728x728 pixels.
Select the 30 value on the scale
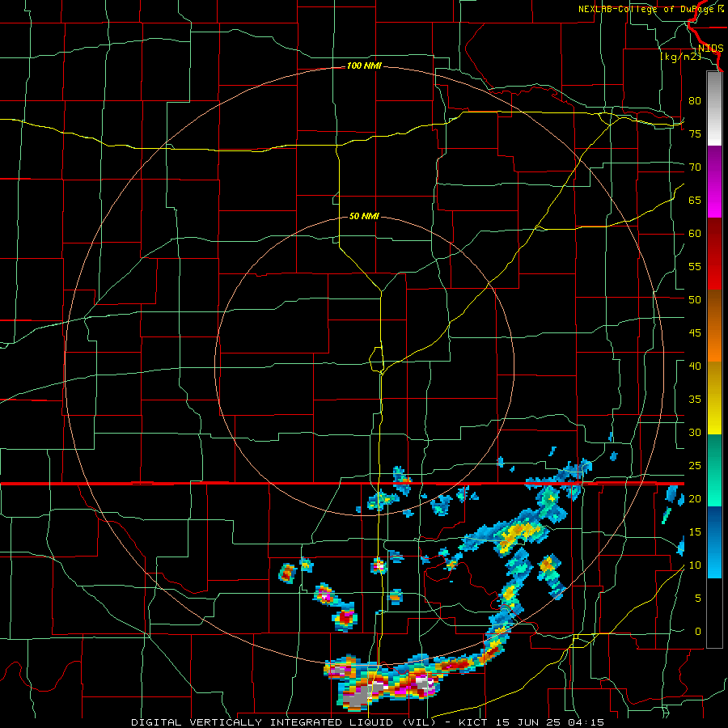tap(695, 432)
